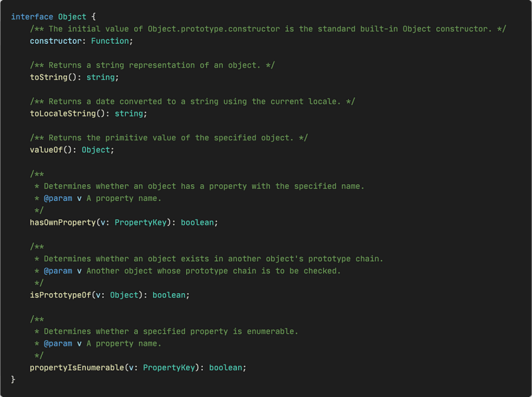Click the Object return type of valueOf

(x=97, y=150)
